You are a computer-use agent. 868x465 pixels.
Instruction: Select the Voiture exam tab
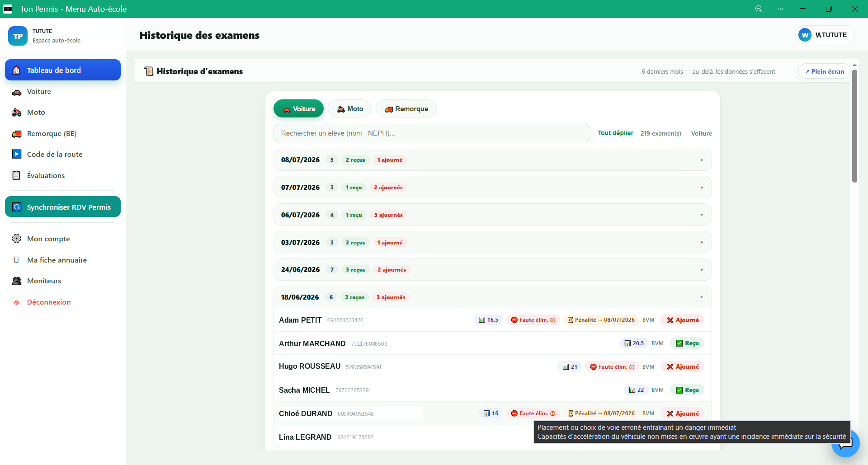[x=298, y=108]
